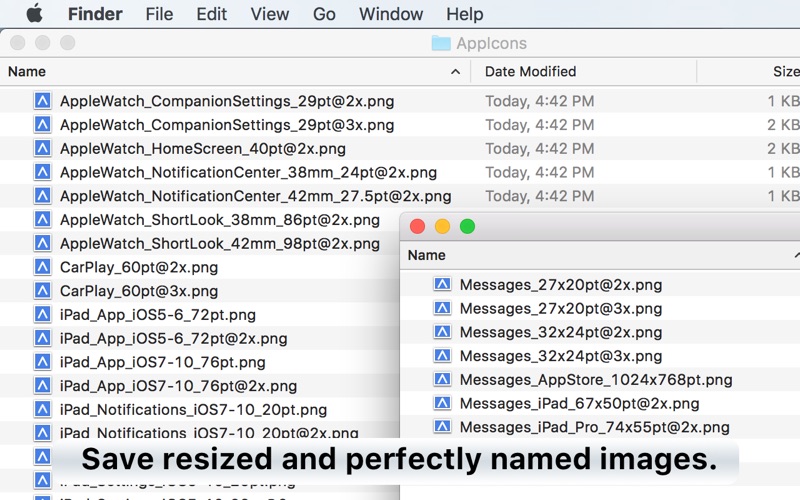
Task: Open the File menu
Action: pyautogui.click(x=159, y=14)
